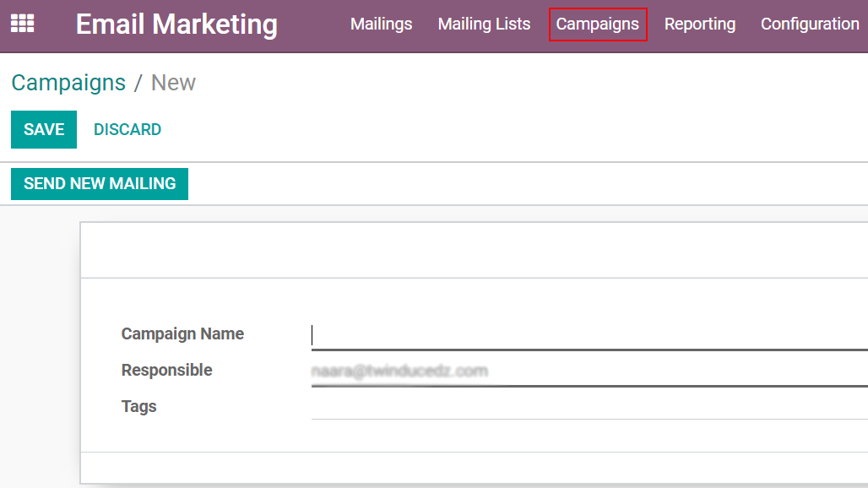Image resolution: width=868 pixels, height=488 pixels.
Task: Open the Mailing Lists menu
Action: (x=484, y=24)
